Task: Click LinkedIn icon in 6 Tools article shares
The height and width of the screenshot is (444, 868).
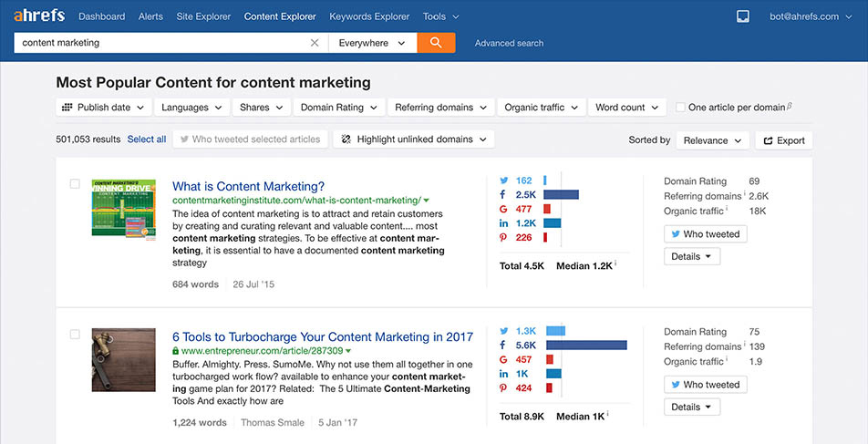Action: point(503,374)
